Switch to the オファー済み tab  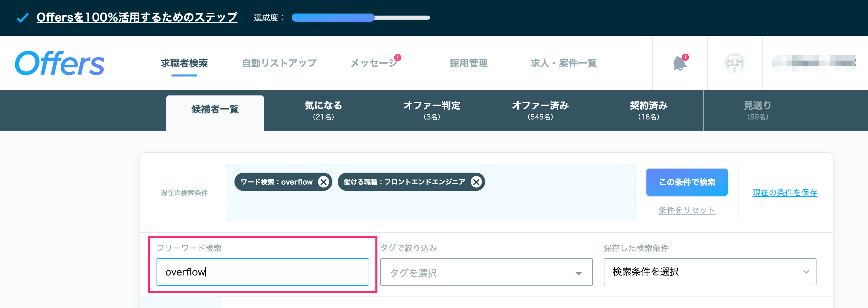(x=540, y=110)
